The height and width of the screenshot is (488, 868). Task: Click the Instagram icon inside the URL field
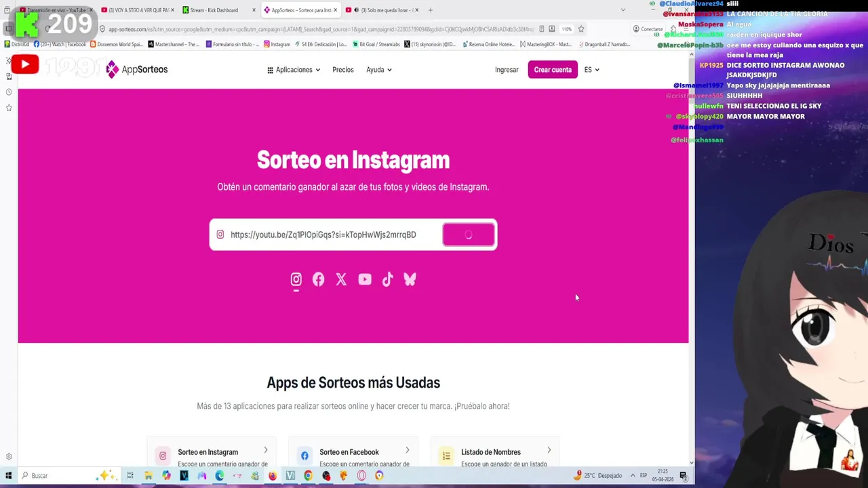tap(220, 235)
